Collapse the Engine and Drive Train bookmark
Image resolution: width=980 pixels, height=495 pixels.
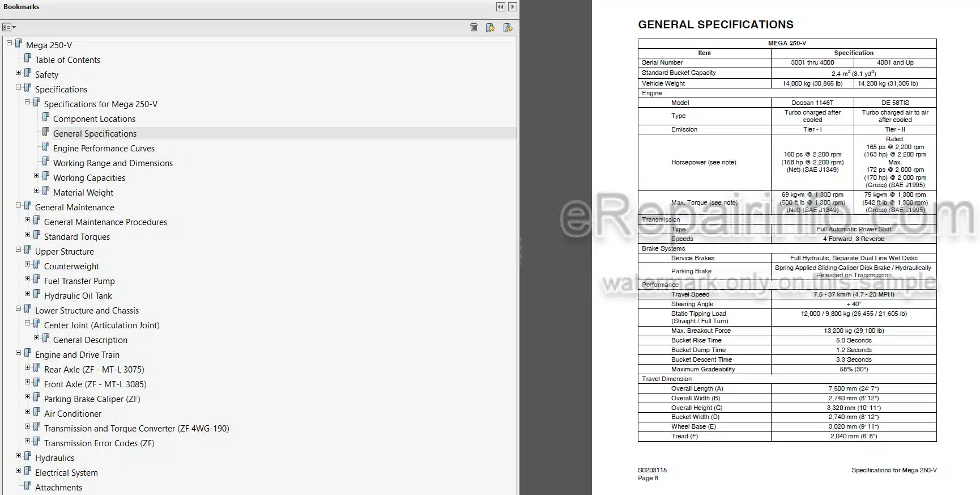tap(18, 353)
